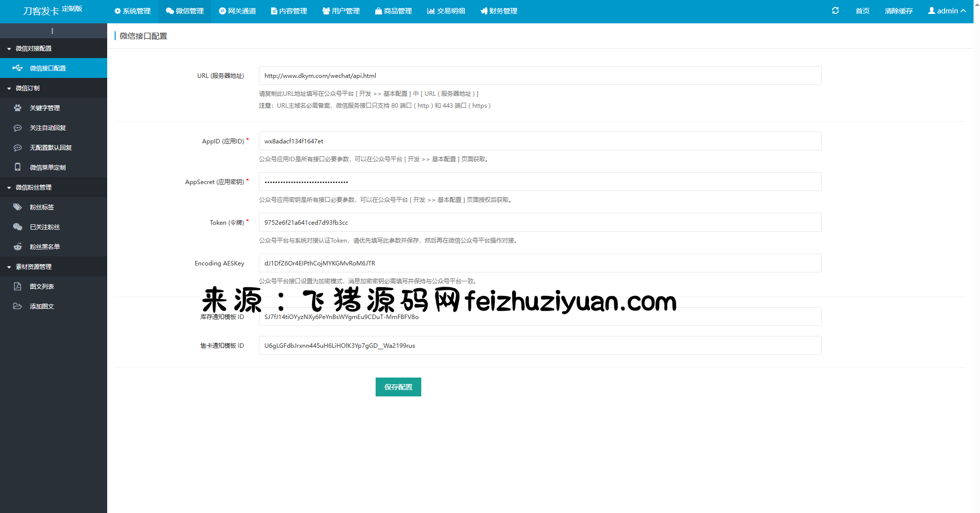Focus the AppSecret password field

(x=539, y=182)
